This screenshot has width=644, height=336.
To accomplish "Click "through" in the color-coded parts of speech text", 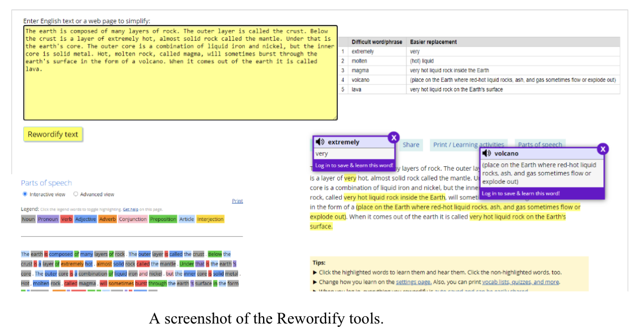I will pos(158,284).
